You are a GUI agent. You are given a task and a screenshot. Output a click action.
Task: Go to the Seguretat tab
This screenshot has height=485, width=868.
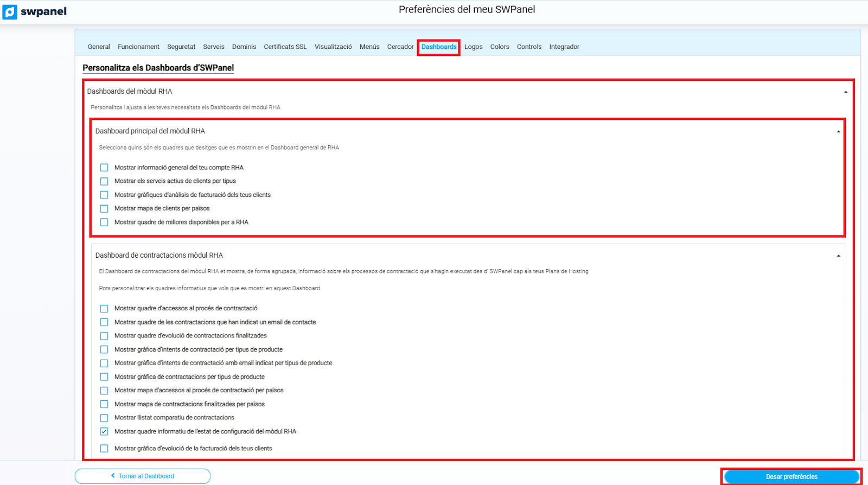[181, 47]
